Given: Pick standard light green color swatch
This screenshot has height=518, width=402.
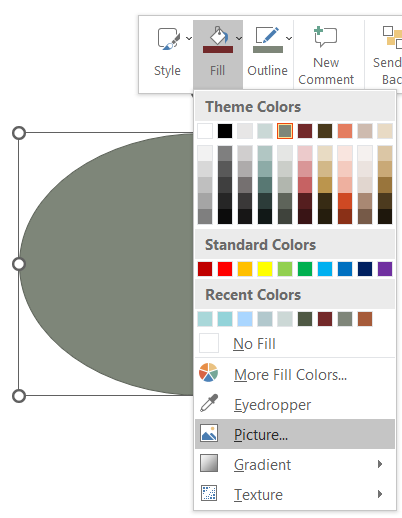Looking at the screenshot, I should [285, 269].
